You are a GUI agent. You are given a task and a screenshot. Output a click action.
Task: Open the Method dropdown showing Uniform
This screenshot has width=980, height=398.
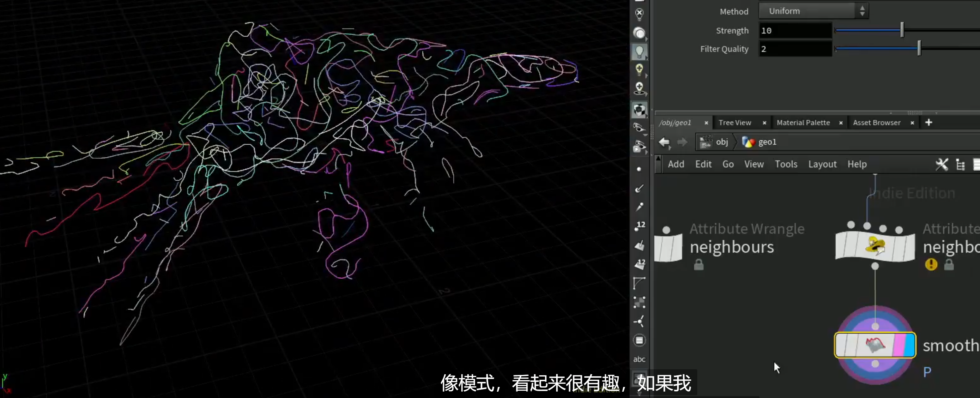(x=814, y=11)
